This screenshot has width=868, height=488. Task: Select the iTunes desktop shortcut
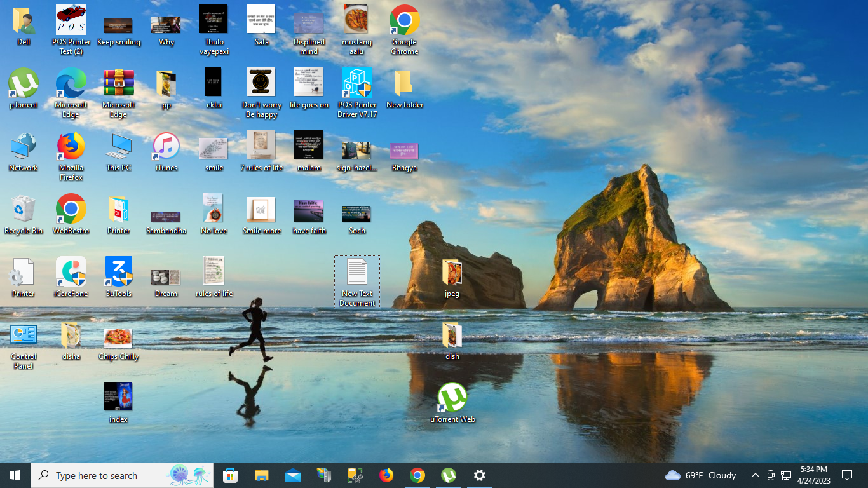(x=166, y=147)
